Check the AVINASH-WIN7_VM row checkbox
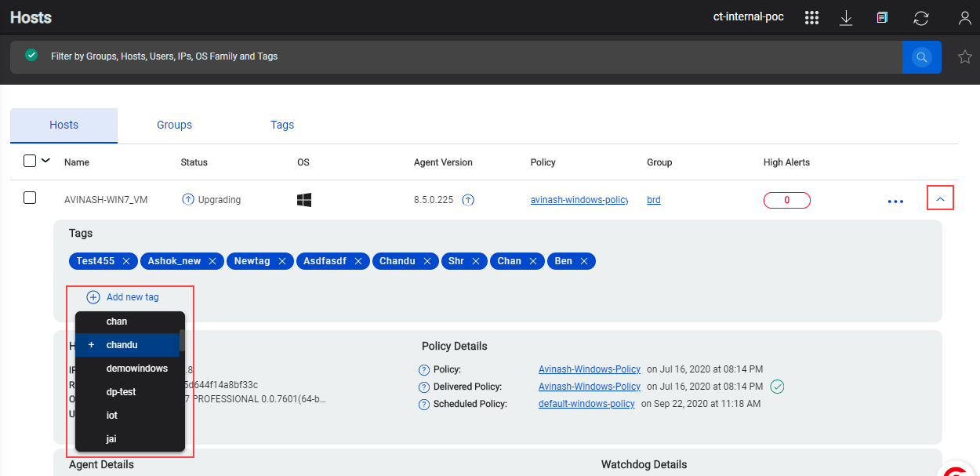 tap(30, 198)
